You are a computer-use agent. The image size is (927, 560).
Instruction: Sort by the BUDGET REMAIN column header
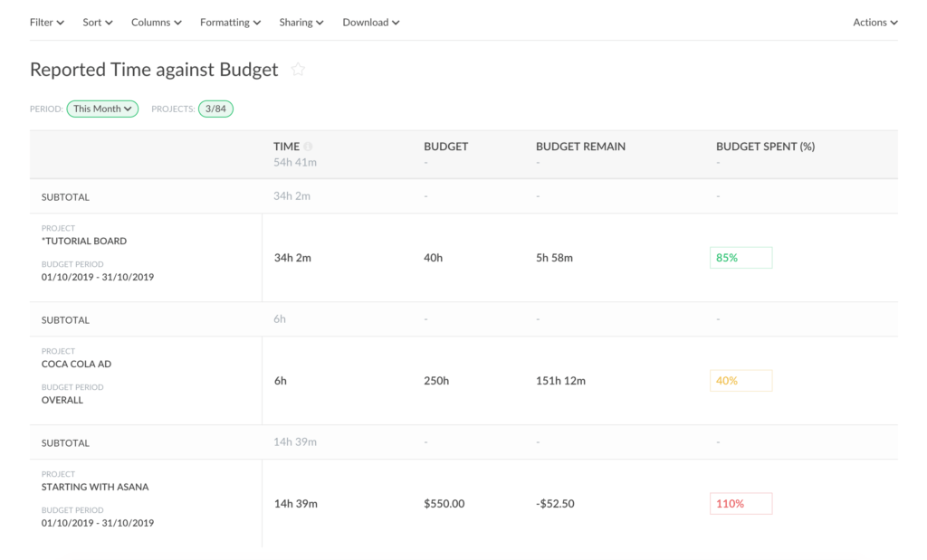tap(580, 146)
